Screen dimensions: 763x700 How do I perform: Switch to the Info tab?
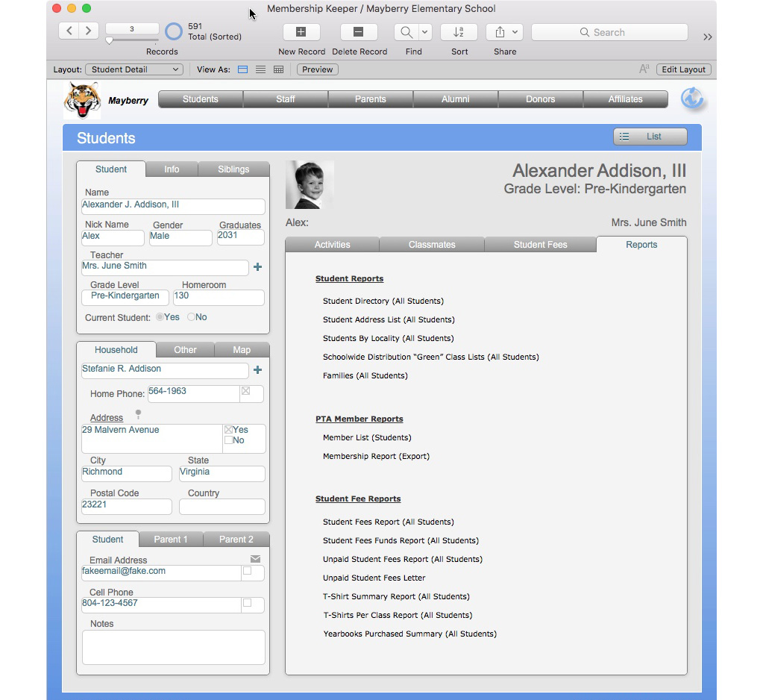[172, 169]
